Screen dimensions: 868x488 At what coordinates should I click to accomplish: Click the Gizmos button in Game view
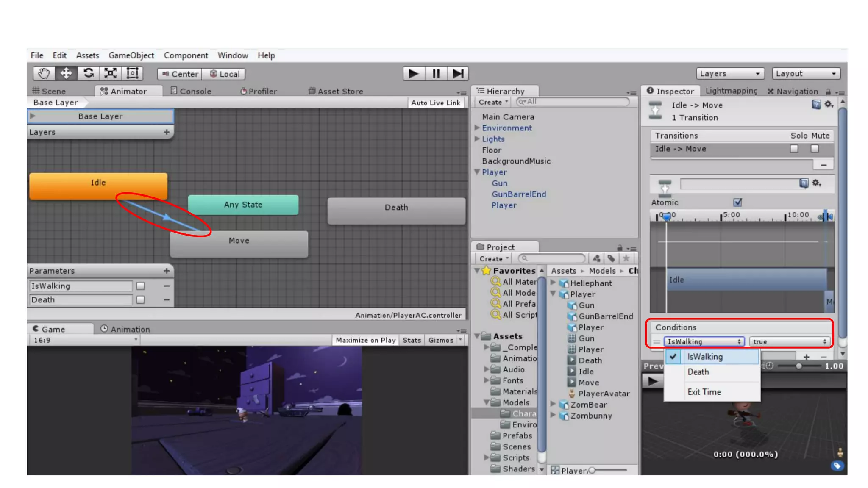pos(441,340)
